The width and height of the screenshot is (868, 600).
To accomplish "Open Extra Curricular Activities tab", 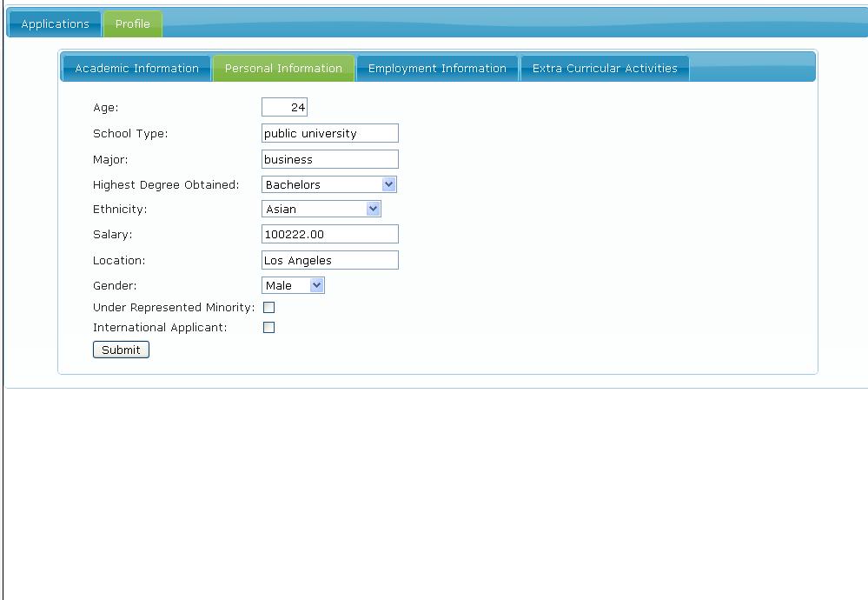I will tap(605, 68).
